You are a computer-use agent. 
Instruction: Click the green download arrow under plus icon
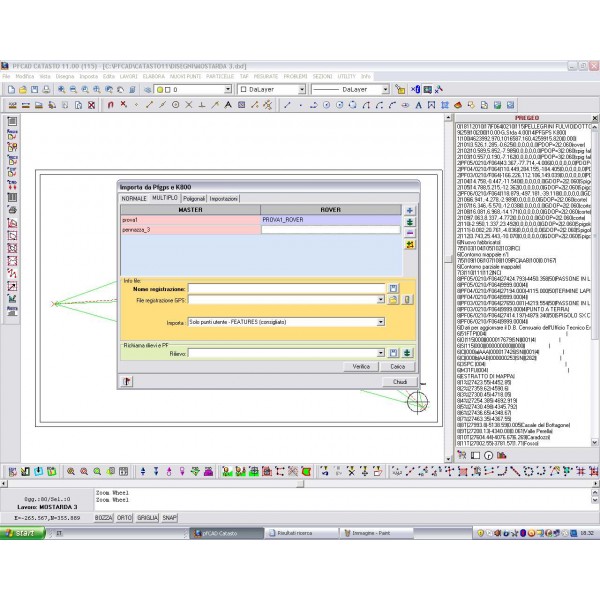[409, 221]
